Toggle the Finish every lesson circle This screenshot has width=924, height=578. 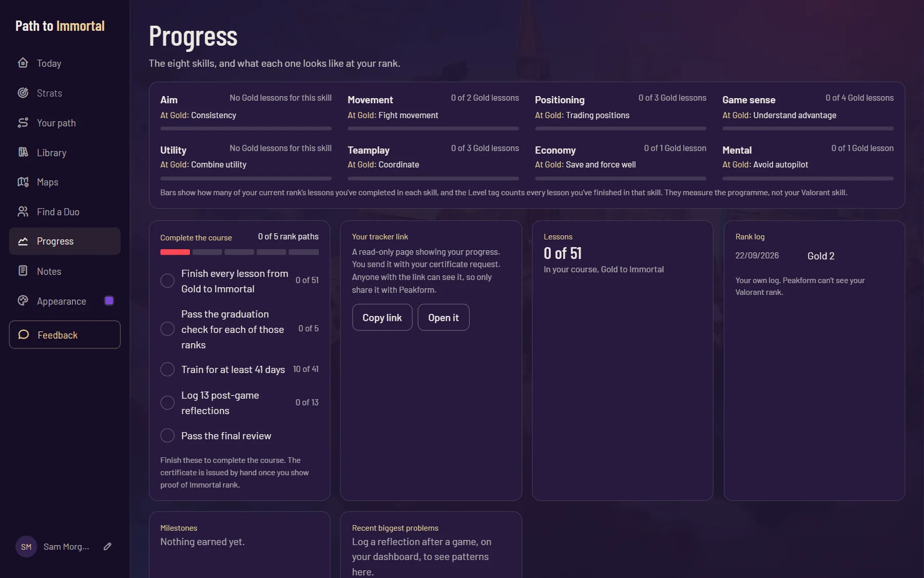[167, 281]
